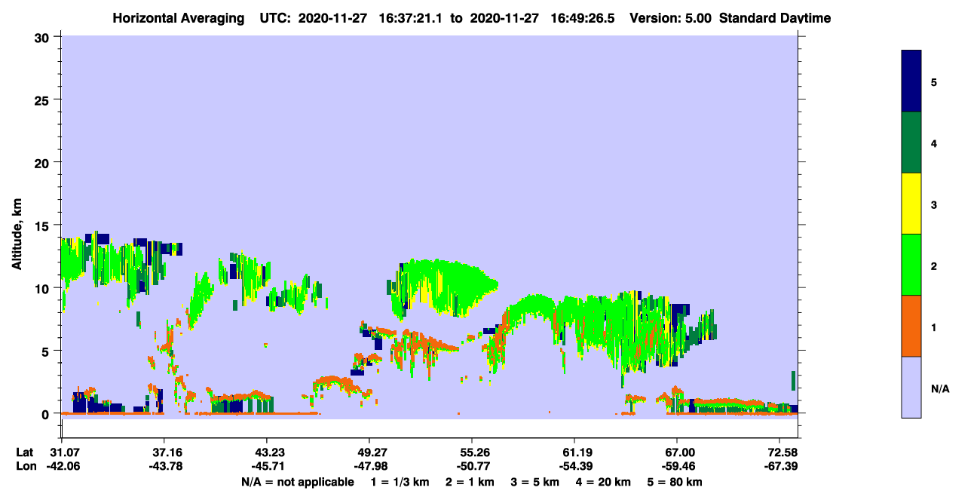980x503 pixels.
Task: Click the colorbar label 'N/A'
Action: click(940, 388)
